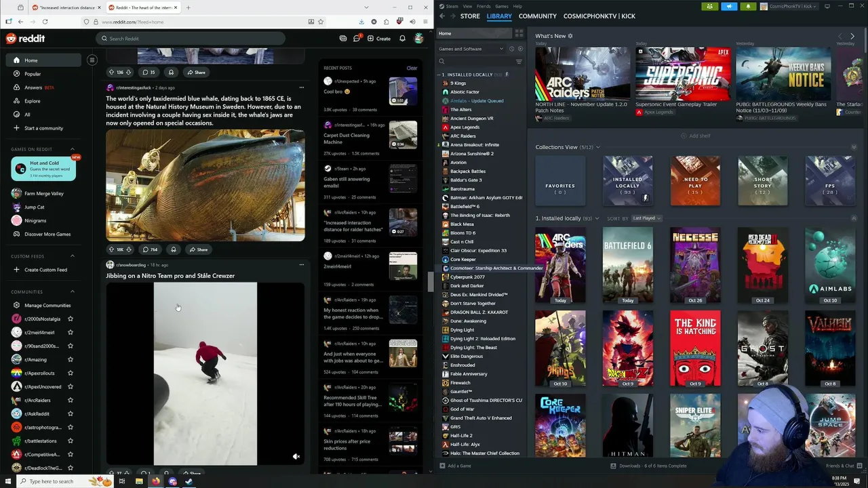Viewport: 868px width, 488px height.
Task: Open Steam from Windows taskbar
Action: [189, 481]
